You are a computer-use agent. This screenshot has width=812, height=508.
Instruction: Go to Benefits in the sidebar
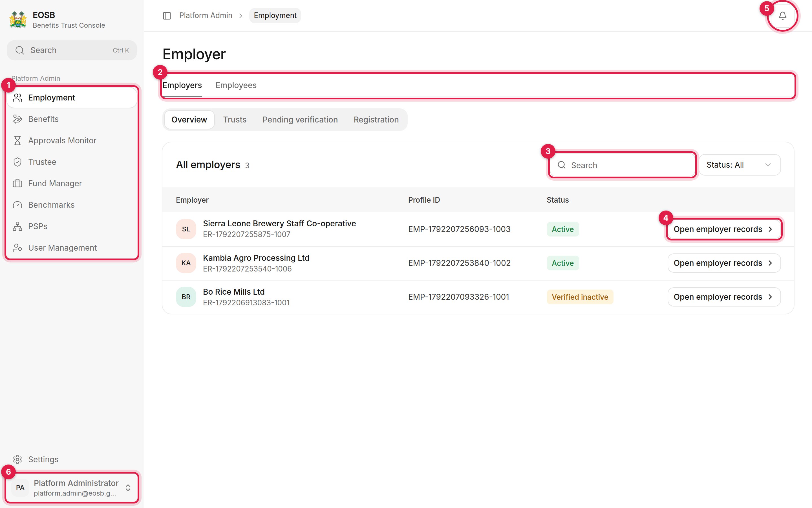point(72,119)
